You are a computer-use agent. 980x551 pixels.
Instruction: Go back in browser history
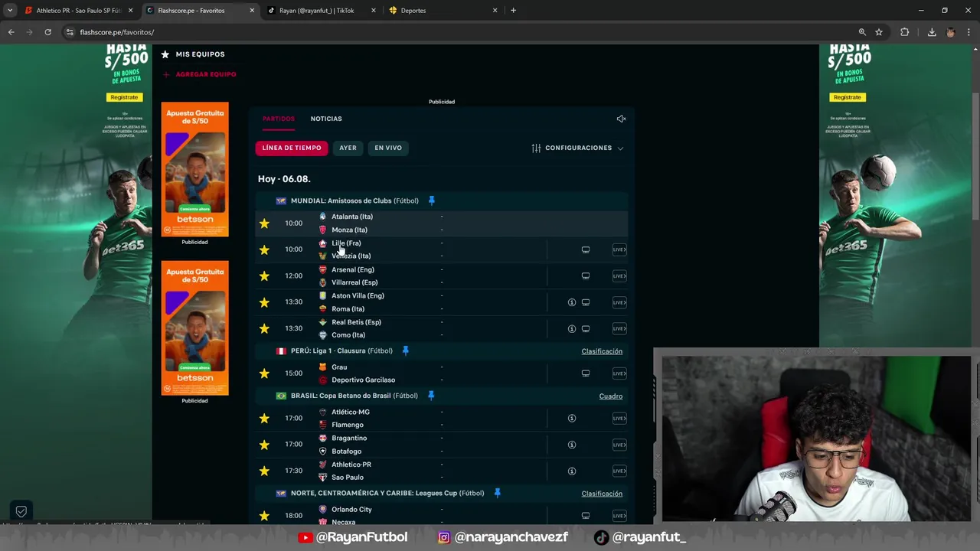11,32
